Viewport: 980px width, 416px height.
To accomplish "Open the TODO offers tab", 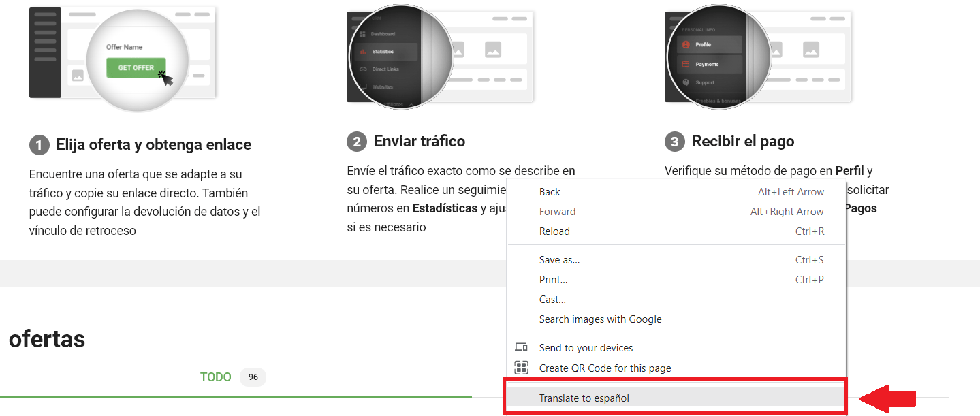I will (215, 377).
